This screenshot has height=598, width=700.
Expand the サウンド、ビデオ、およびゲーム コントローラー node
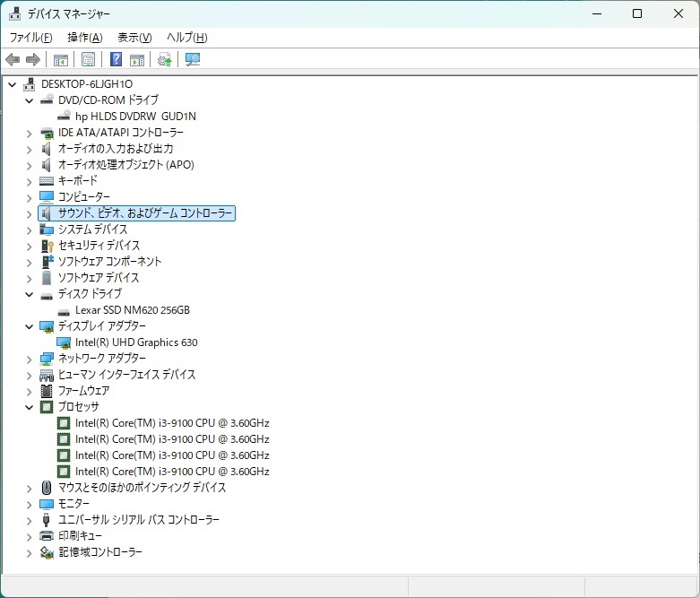pos(30,214)
